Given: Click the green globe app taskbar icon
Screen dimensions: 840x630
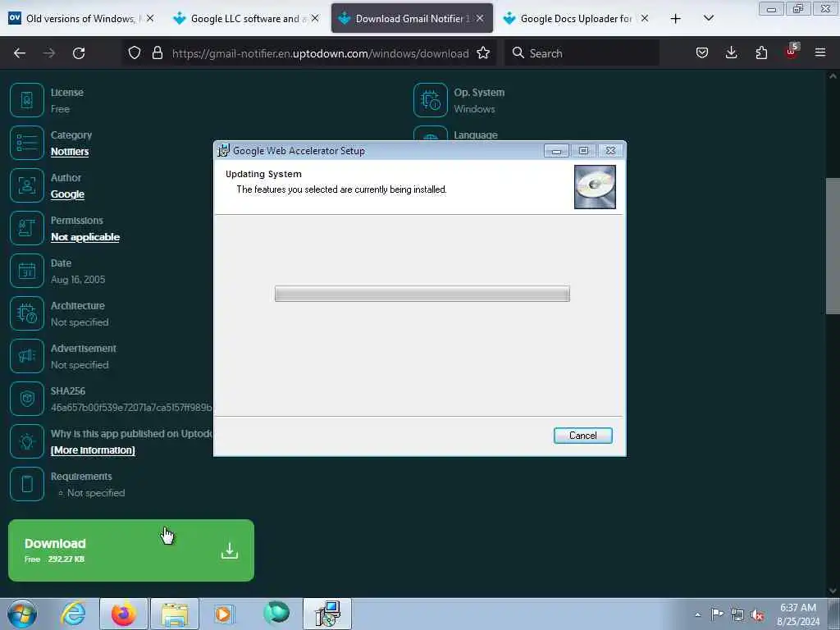Looking at the screenshot, I should point(276,614).
